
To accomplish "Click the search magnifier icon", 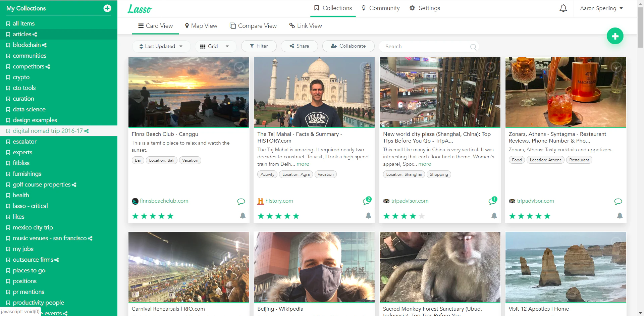I will pyautogui.click(x=473, y=47).
